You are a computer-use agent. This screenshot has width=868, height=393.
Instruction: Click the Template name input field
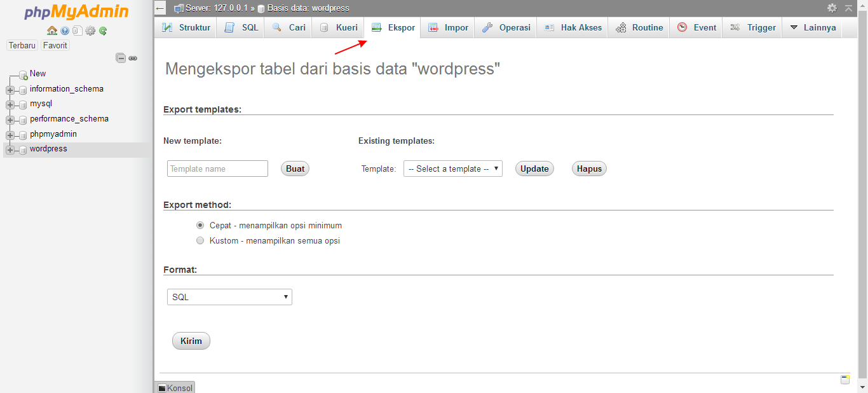point(217,169)
